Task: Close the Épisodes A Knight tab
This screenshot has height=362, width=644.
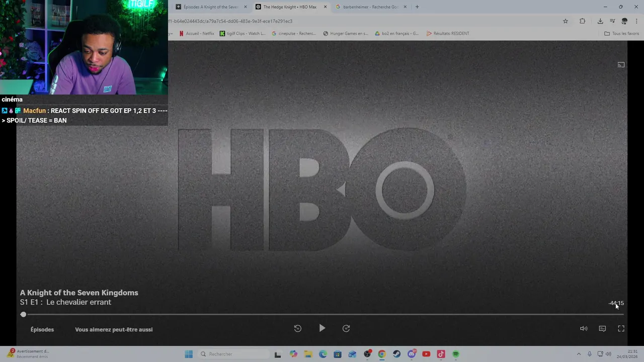Action: pos(246,7)
